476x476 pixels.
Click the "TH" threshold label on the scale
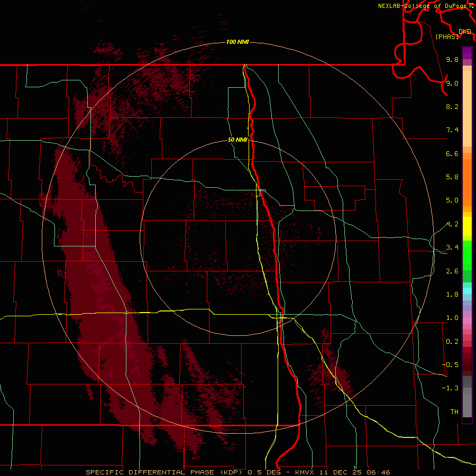(x=454, y=412)
